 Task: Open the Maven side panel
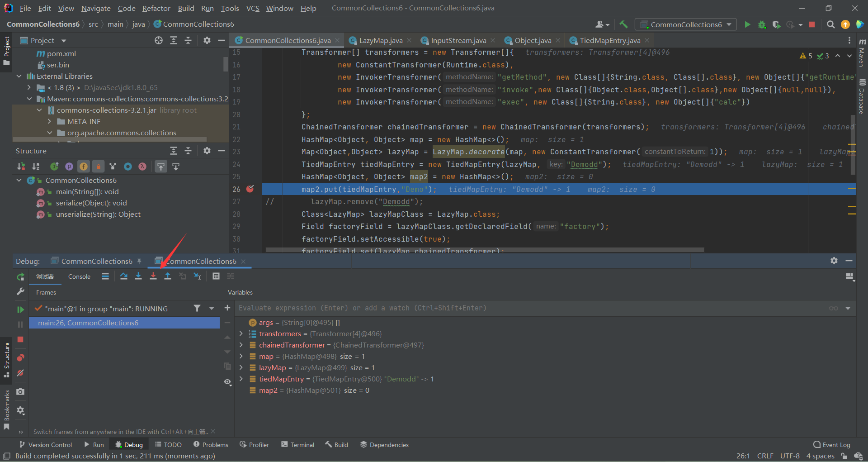click(x=862, y=52)
